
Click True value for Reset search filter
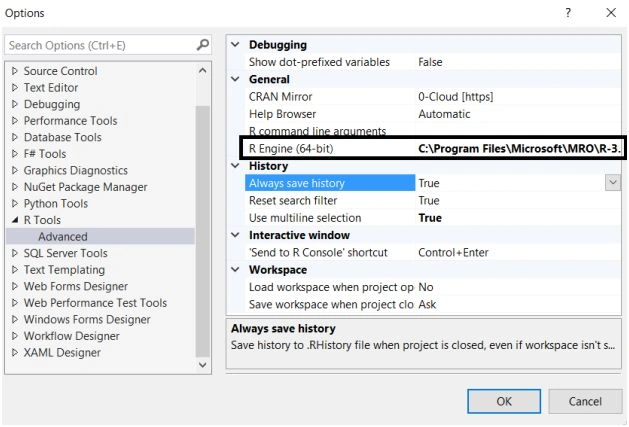tap(428, 200)
